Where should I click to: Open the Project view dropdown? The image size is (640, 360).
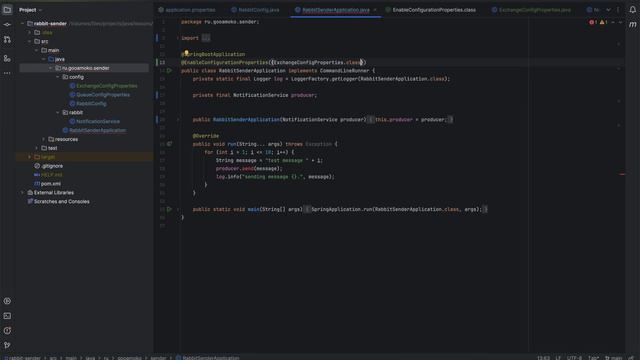[x=31, y=10]
